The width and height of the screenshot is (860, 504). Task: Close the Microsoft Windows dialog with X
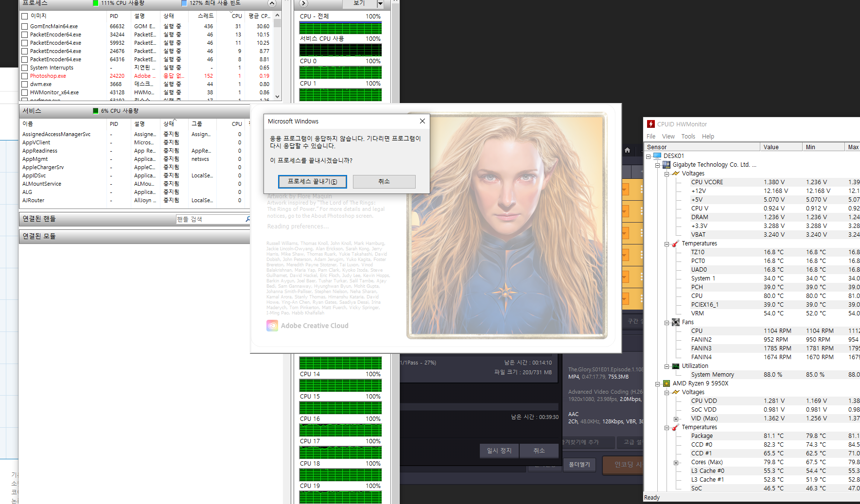tap(422, 121)
